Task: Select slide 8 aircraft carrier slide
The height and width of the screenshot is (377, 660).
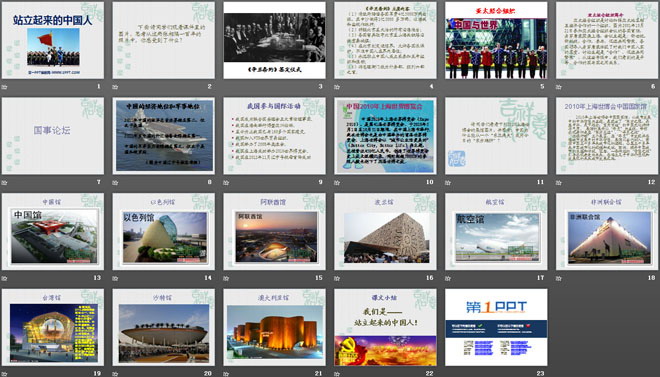Action: coord(164,136)
